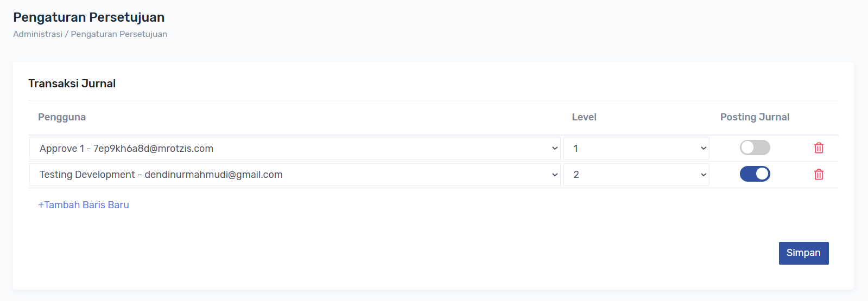Click chevron arrow on second row Level selector
The width and height of the screenshot is (868, 301).
point(704,175)
